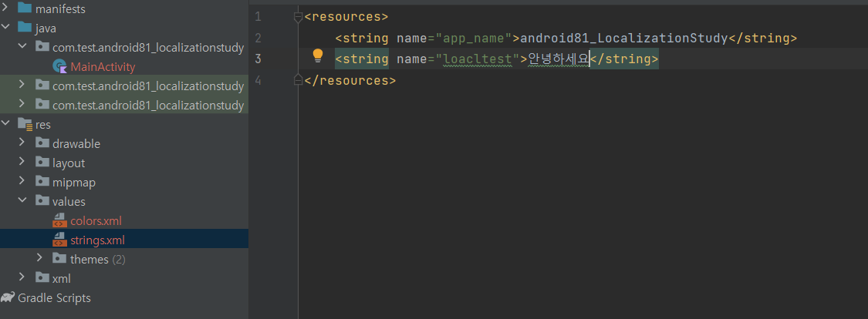
Task: Click the closing </resources> tag text
Action: 350,80
